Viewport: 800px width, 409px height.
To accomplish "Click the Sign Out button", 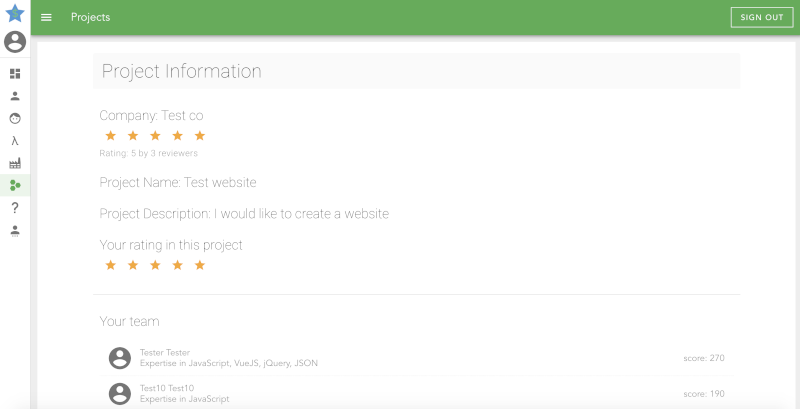I will [x=761, y=18].
